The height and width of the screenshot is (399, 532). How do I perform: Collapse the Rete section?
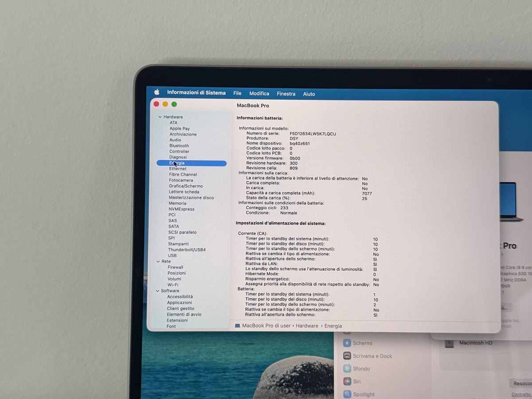coord(157,262)
